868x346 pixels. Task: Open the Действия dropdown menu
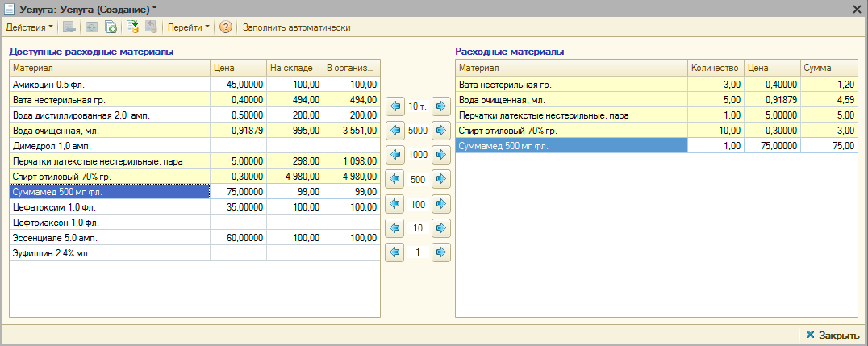coord(29,27)
